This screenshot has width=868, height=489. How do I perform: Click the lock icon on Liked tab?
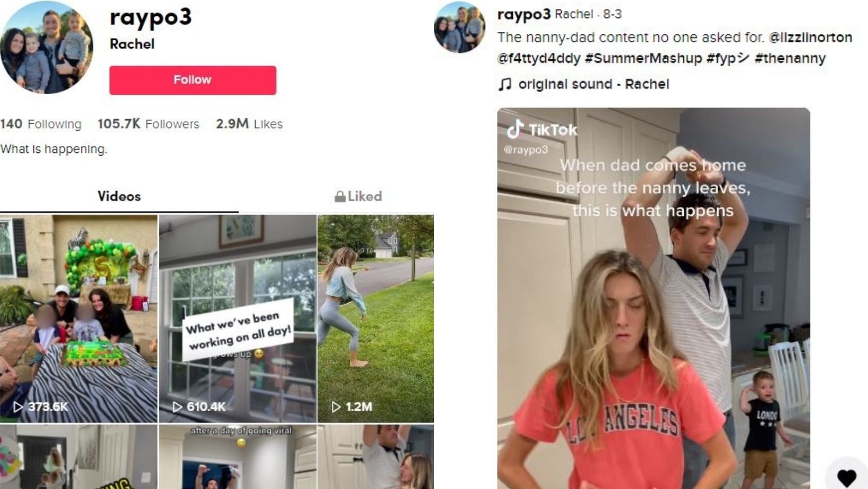340,196
